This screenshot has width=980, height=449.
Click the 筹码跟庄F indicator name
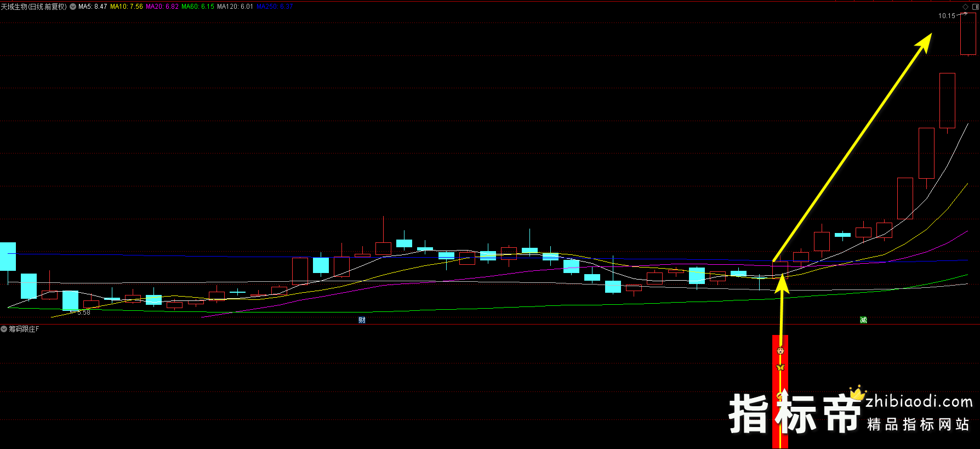pyautogui.click(x=24, y=329)
